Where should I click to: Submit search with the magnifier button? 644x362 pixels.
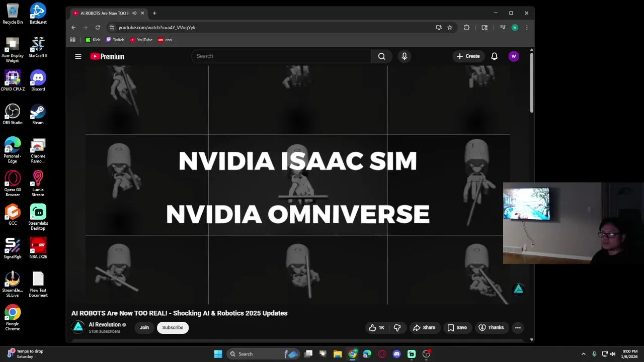click(x=381, y=56)
